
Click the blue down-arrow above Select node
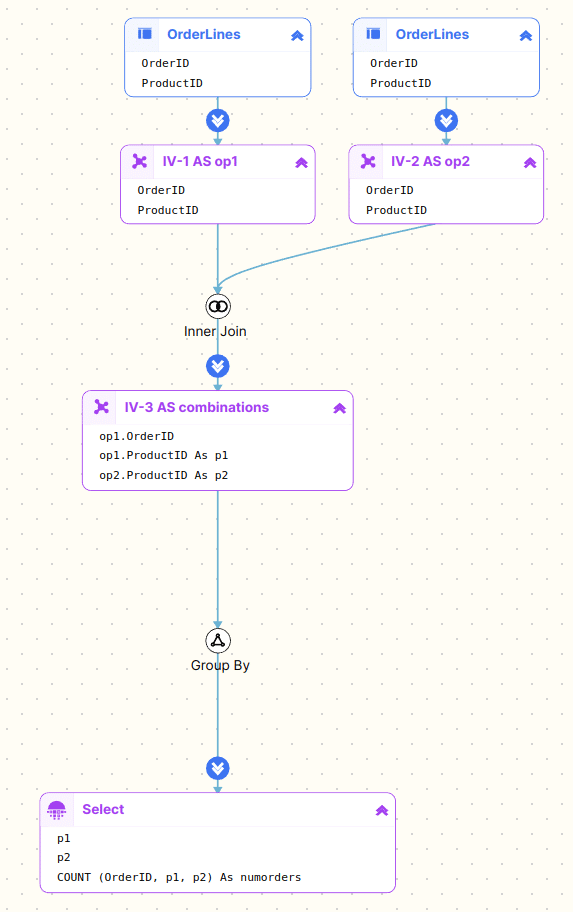tap(218, 768)
